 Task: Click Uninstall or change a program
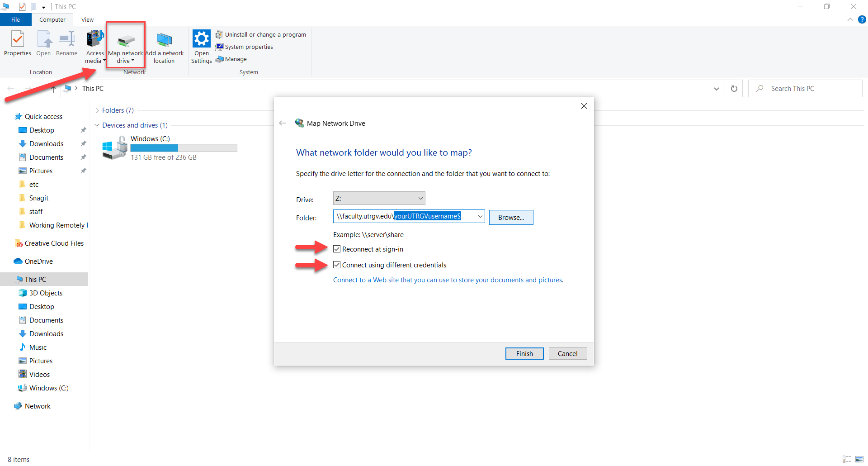[265, 34]
